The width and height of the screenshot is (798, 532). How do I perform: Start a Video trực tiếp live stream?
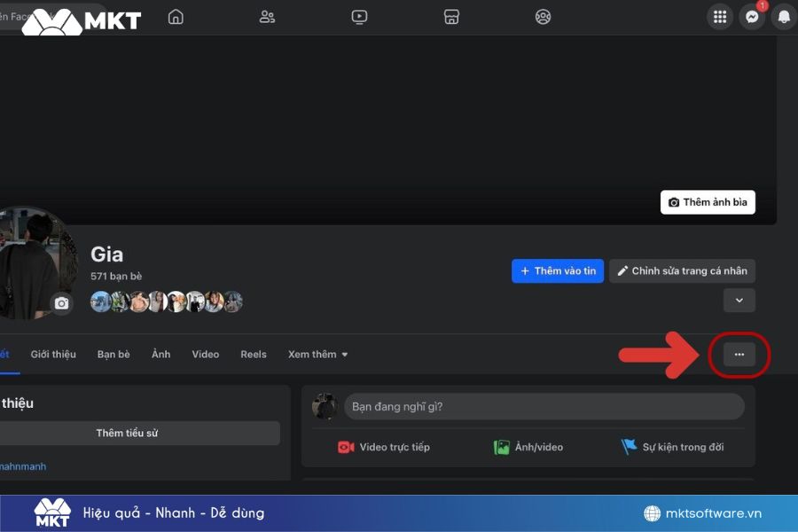384,448
